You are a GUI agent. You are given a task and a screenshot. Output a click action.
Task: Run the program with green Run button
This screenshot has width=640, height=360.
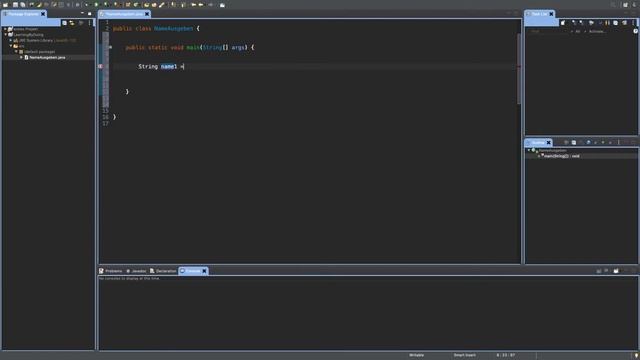96,5
